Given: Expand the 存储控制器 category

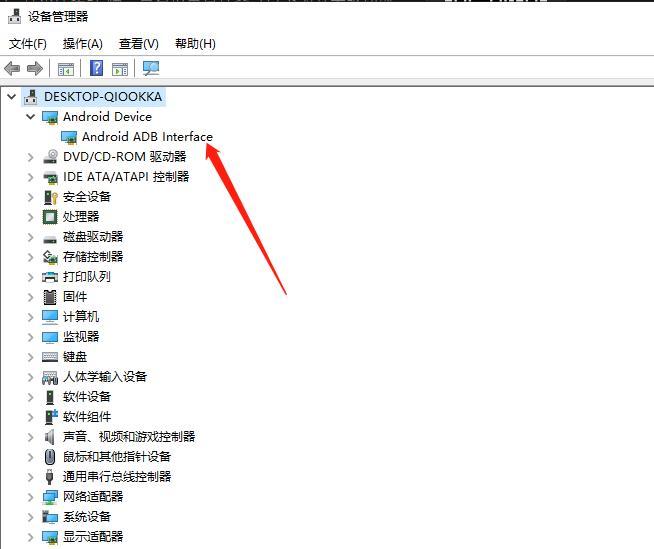Looking at the screenshot, I should click(x=30, y=257).
